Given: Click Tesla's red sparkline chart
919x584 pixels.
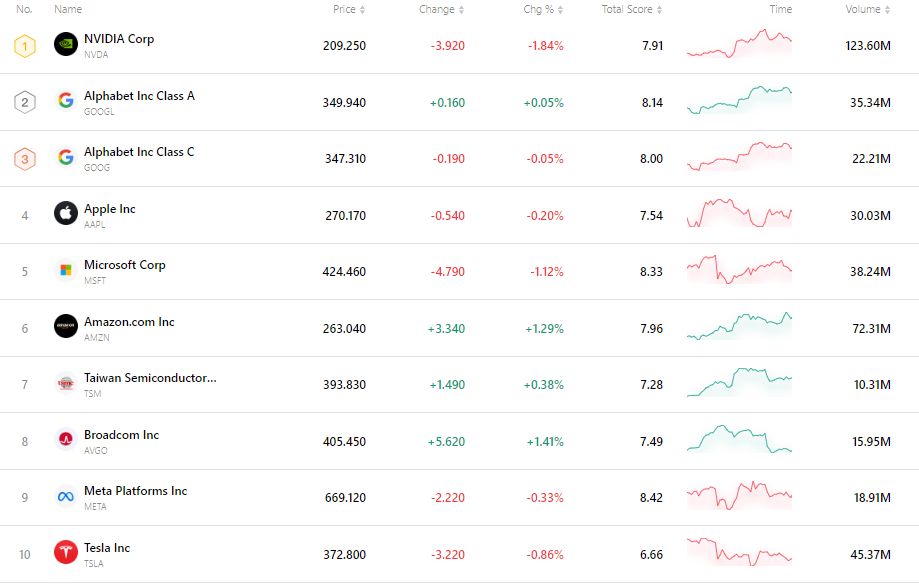Looking at the screenshot, I should pyautogui.click(x=738, y=553).
